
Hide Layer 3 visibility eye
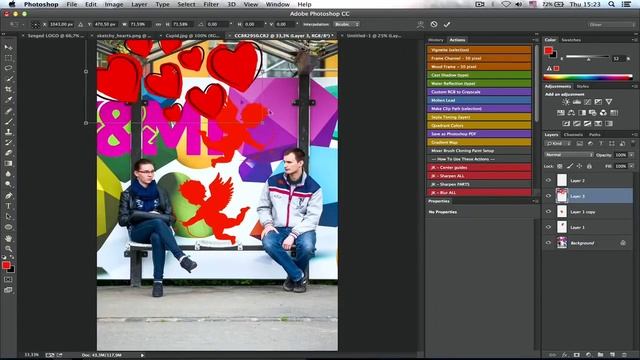[548, 196]
